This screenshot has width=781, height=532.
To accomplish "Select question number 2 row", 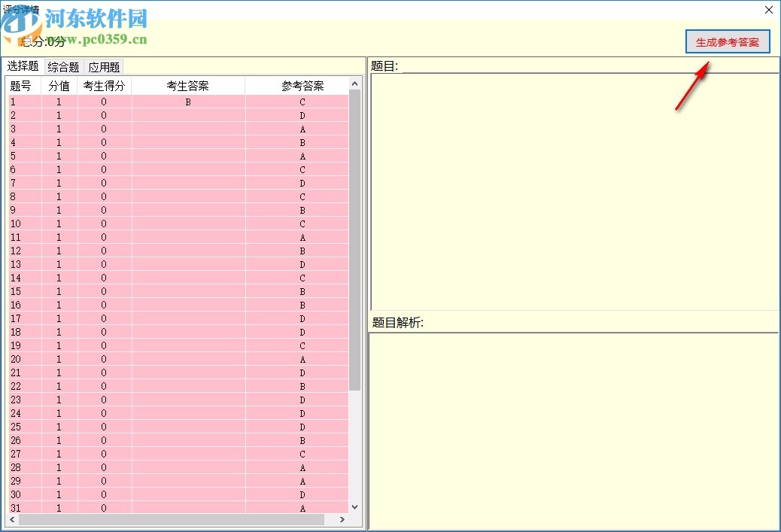I will point(13,115).
